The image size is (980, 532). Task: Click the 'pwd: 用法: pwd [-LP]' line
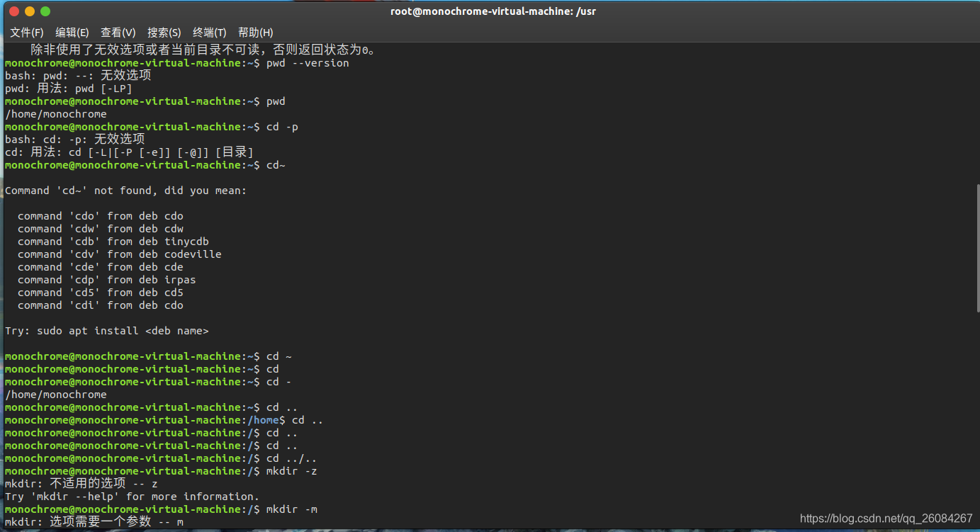(x=69, y=89)
